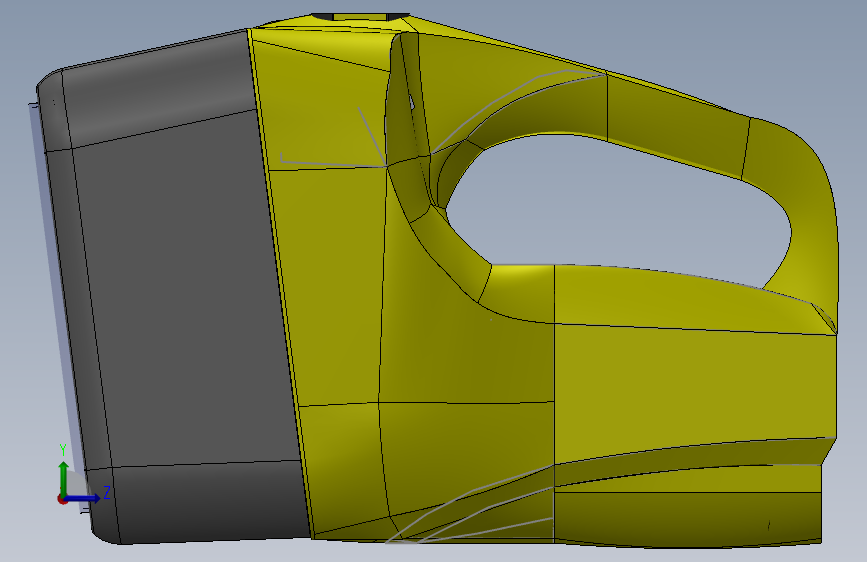
Task: Select the dark cap on top of model
Action: 361,17
